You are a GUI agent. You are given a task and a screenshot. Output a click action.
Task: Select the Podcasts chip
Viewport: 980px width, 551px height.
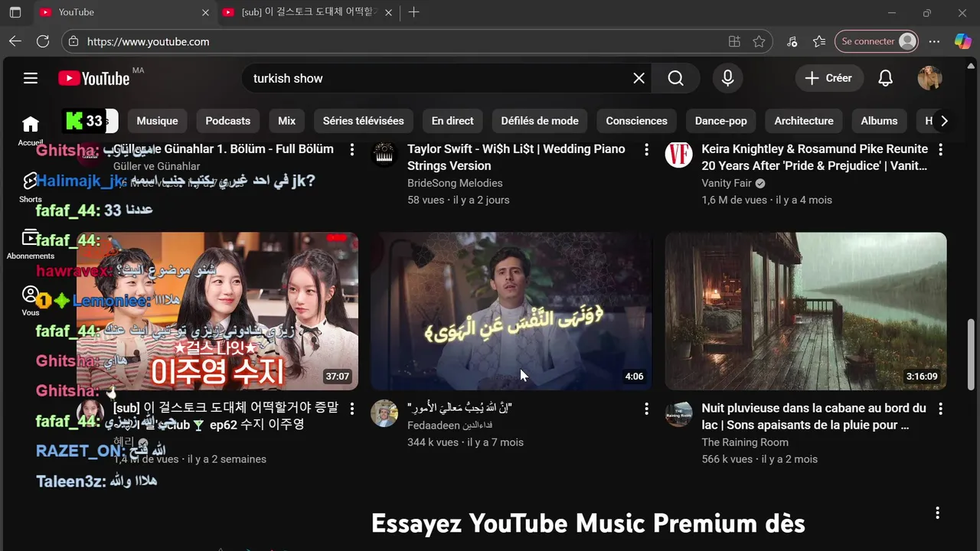click(228, 121)
